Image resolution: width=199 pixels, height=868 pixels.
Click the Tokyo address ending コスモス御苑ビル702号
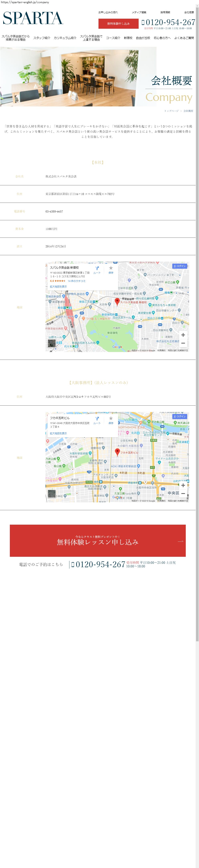(80, 194)
